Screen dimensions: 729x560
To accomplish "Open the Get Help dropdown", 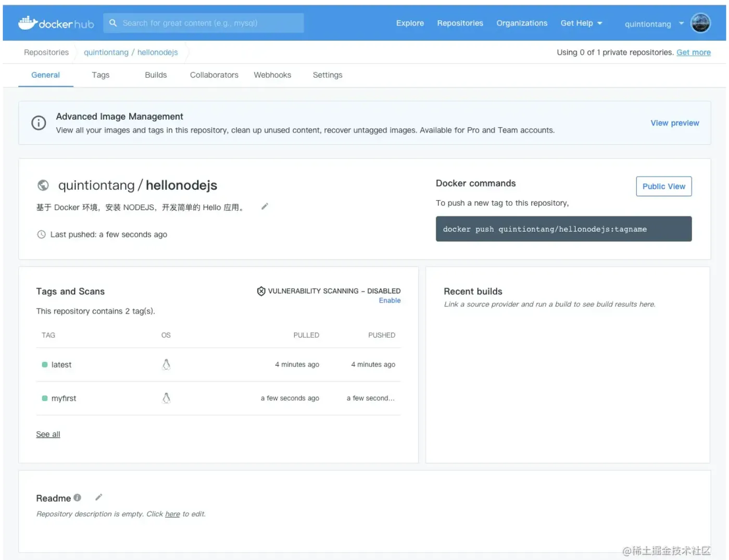I will coord(581,23).
